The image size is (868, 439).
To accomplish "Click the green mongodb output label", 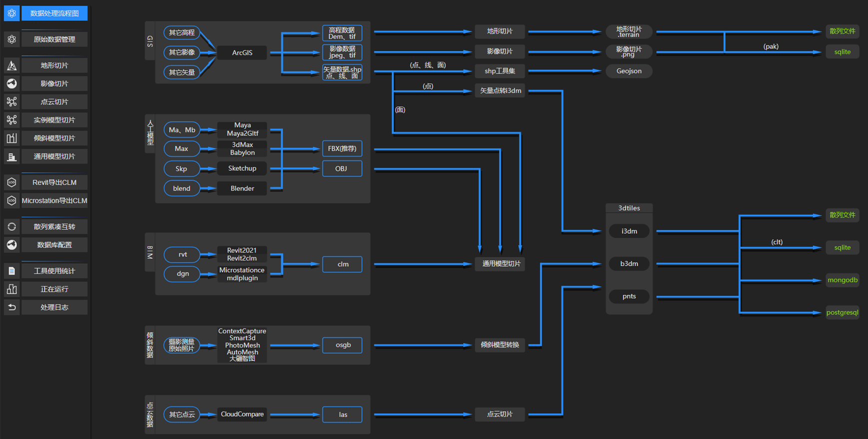I will (x=842, y=280).
